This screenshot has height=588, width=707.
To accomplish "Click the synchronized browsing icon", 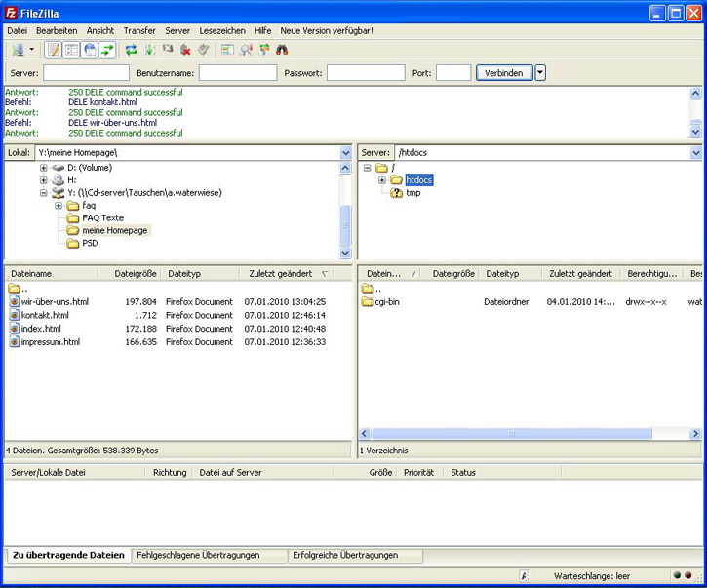I will point(264,50).
